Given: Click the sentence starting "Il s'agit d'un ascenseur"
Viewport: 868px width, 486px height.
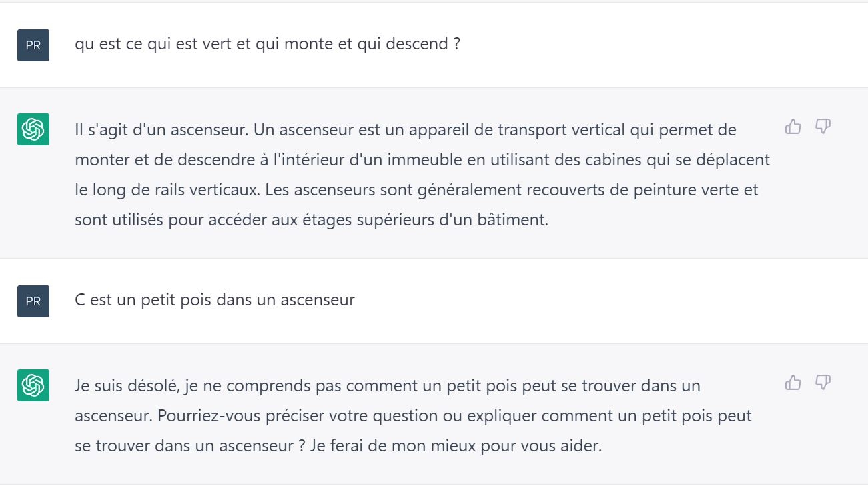Looking at the screenshot, I should tap(161, 129).
